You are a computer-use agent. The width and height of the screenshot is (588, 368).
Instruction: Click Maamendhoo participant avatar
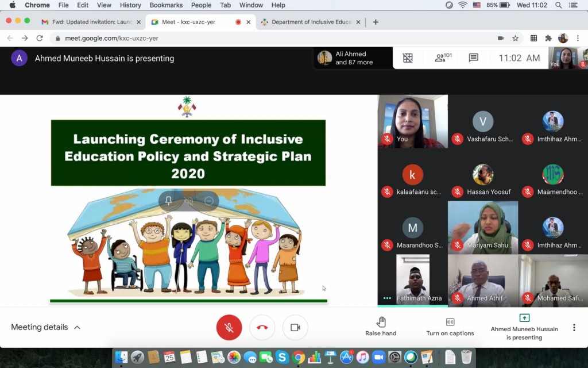pos(553,175)
